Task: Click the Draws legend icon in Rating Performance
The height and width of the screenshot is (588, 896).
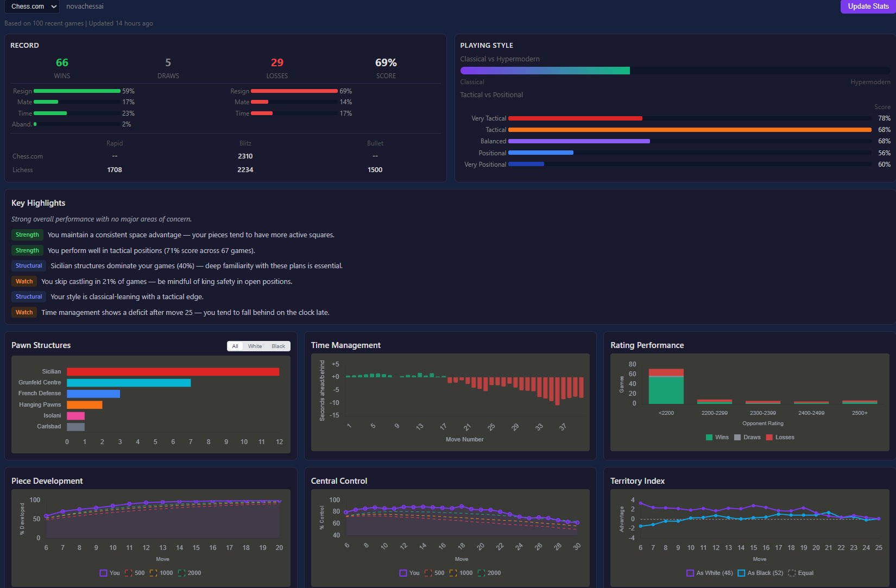Action: (x=737, y=437)
